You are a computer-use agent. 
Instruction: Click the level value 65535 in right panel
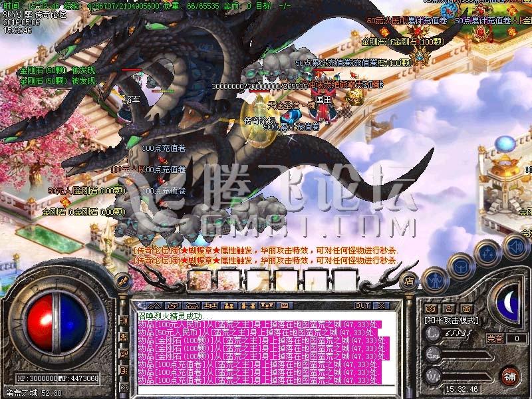click(458, 334)
